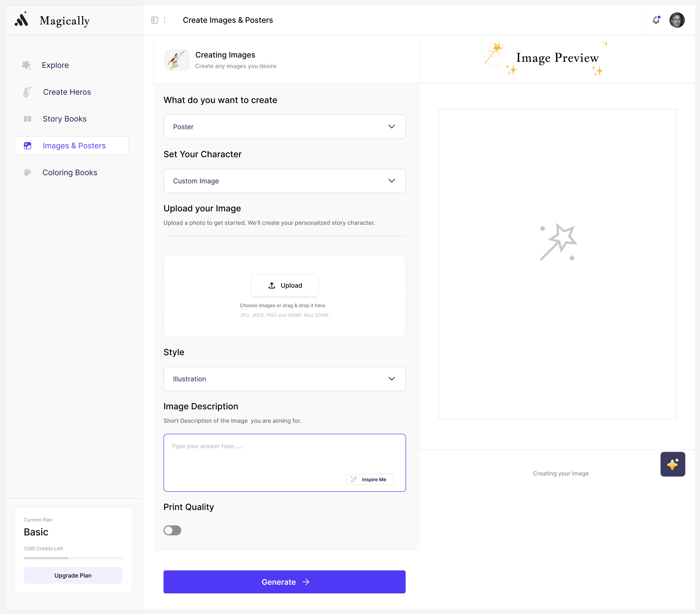Viewport: 700px width, 614px height.
Task: Click the sparkle AI assistant button
Action: (672, 464)
